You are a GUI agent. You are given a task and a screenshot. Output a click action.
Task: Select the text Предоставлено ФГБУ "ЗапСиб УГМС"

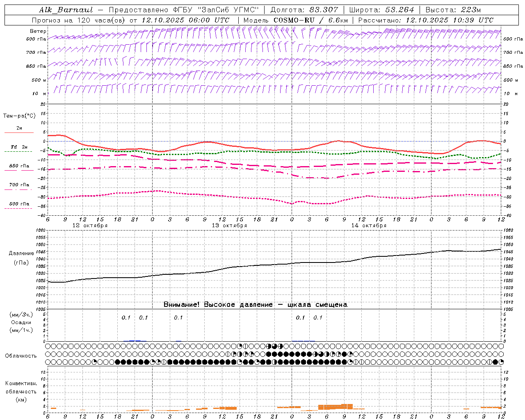click(x=184, y=10)
